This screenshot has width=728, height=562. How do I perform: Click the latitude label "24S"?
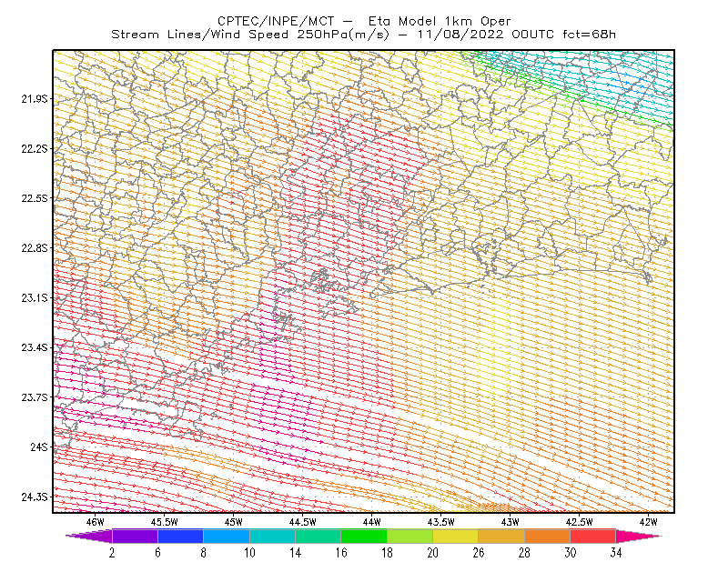tap(39, 447)
